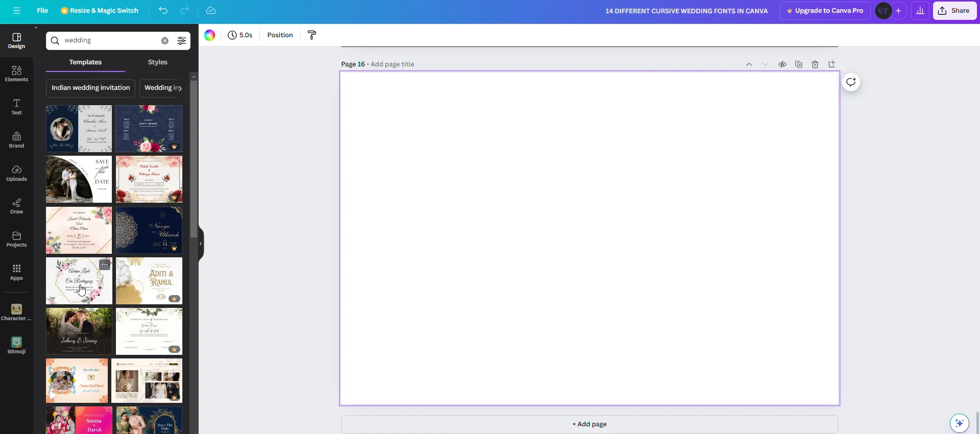The height and width of the screenshot is (434, 980).
Task: Click the Add page button
Action: (589, 424)
